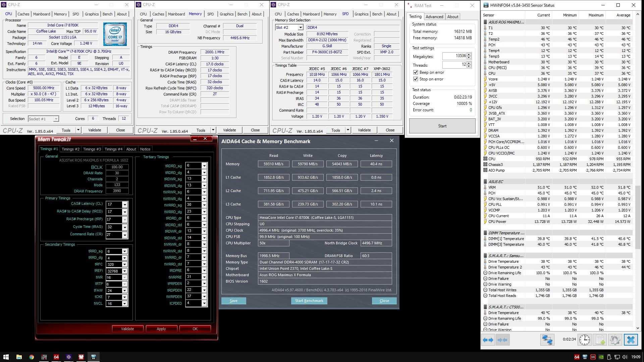Open CAS# Latency dropdown in Mem TweakIt
The image size is (644, 362).
[x=125, y=204]
